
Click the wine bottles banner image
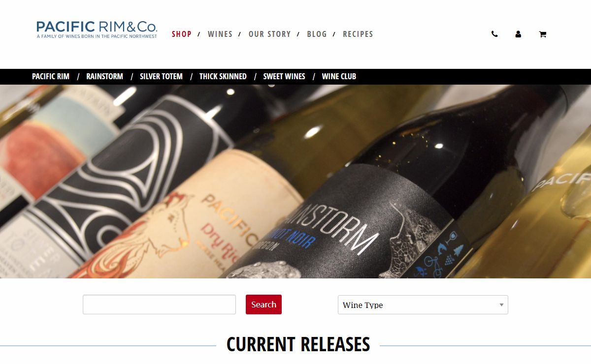(295, 182)
